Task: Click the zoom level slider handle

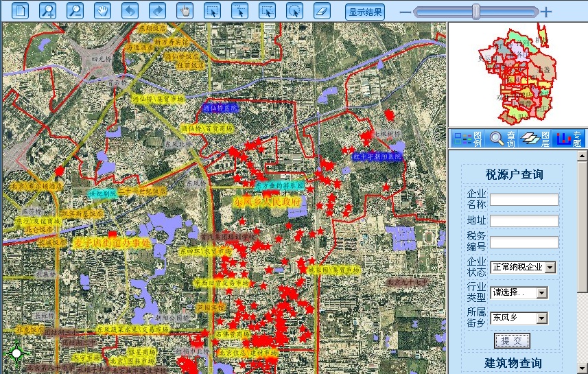Action: tap(475, 11)
